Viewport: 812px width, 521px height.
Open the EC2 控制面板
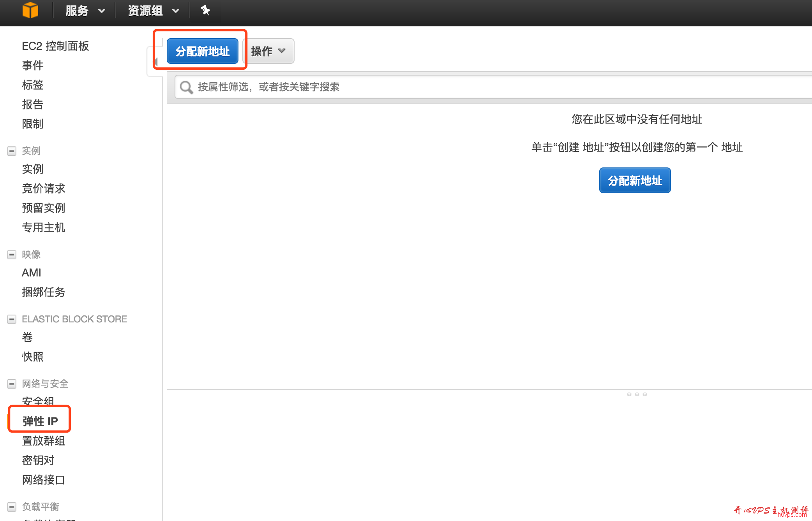55,46
